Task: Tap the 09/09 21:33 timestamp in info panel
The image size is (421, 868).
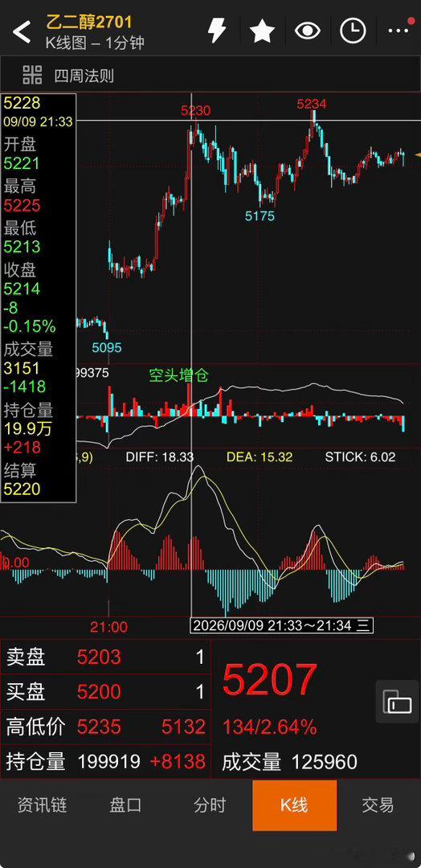Action: [39, 122]
